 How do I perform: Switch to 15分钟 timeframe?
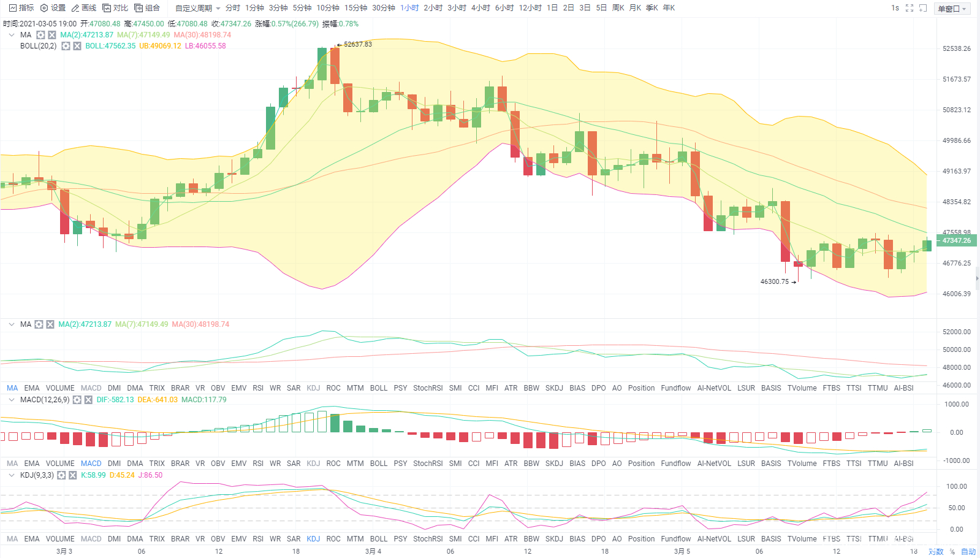tap(355, 8)
